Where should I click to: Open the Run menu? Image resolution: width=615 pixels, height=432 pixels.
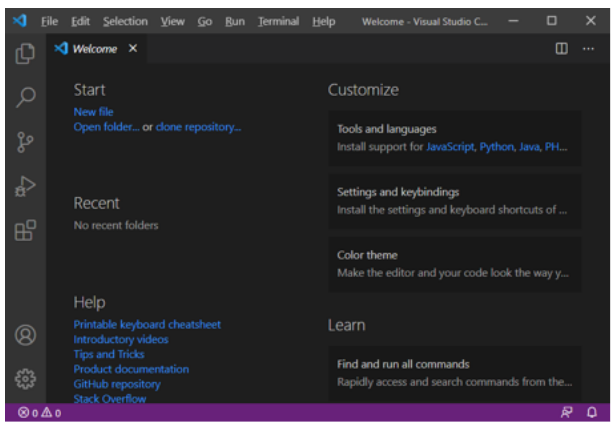point(235,21)
